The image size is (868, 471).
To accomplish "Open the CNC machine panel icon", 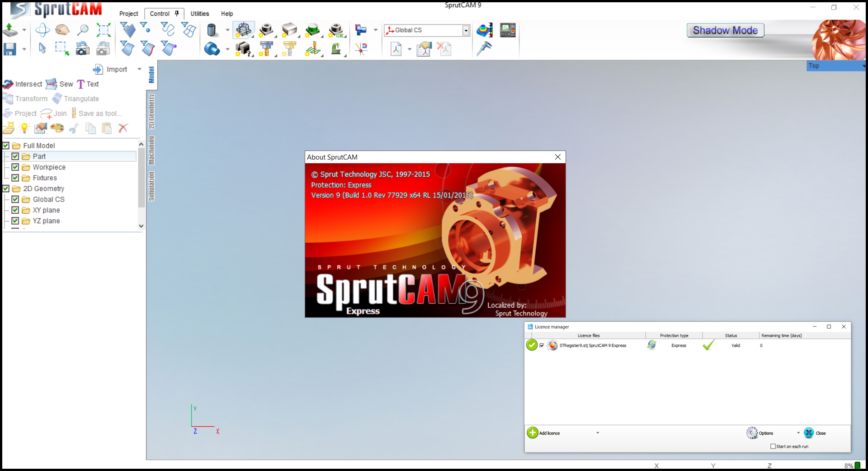I will coord(508,30).
